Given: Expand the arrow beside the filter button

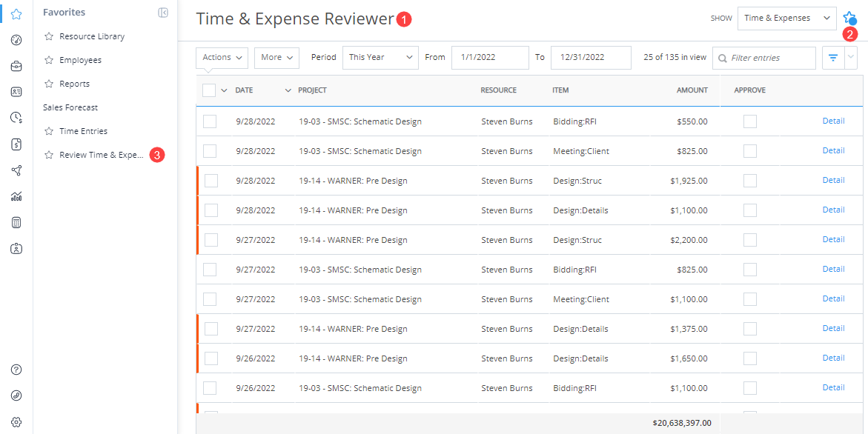Looking at the screenshot, I should click(851, 58).
